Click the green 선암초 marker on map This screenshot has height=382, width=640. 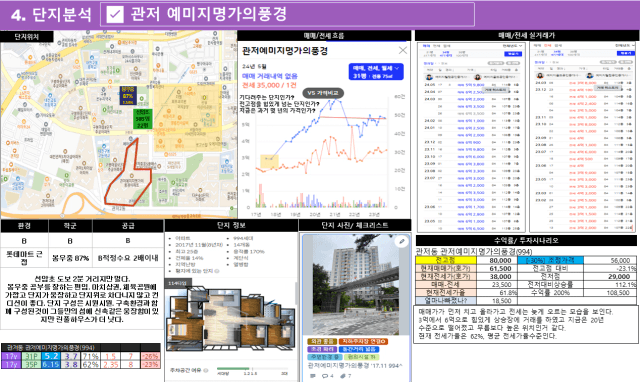pyautogui.click(x=143, y=119)
